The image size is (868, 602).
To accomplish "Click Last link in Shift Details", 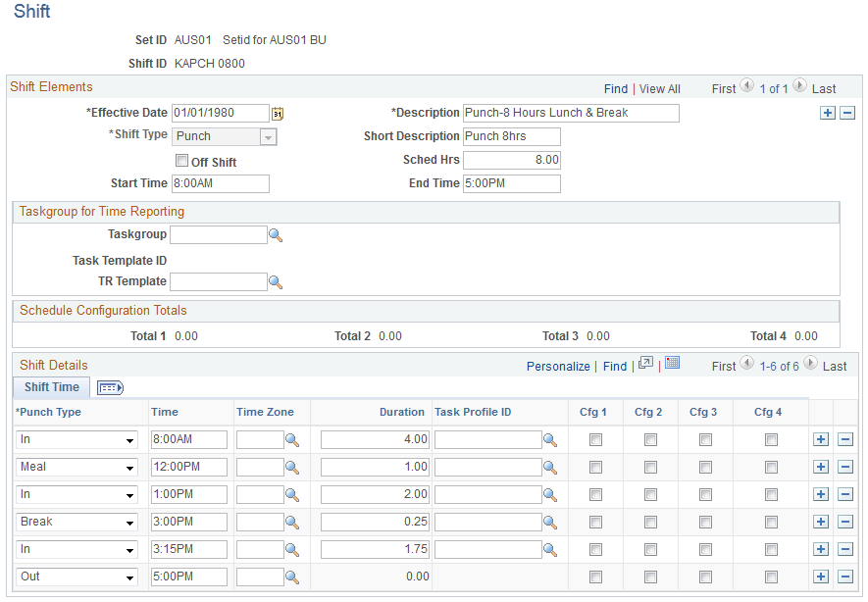I will point(835,367).
